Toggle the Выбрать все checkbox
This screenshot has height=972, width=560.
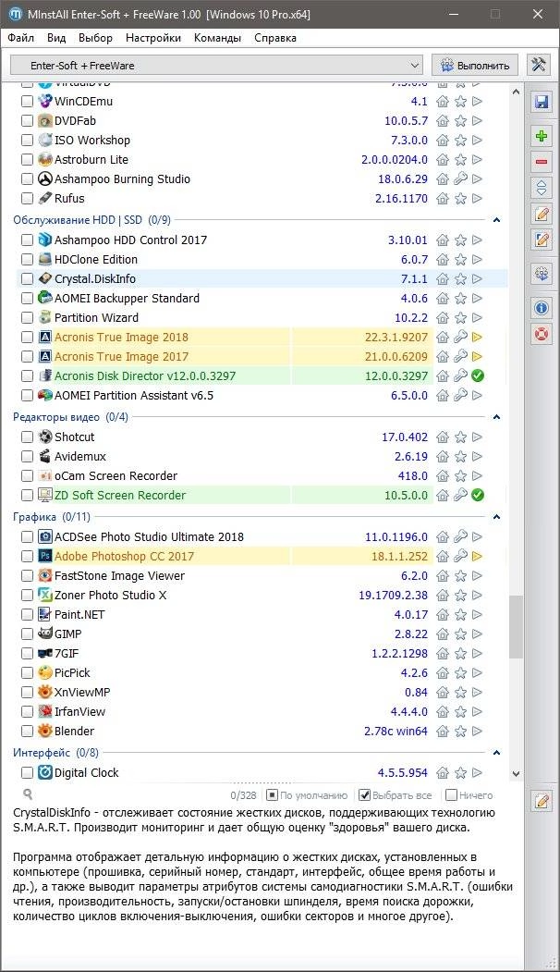(x=365, y=794)
